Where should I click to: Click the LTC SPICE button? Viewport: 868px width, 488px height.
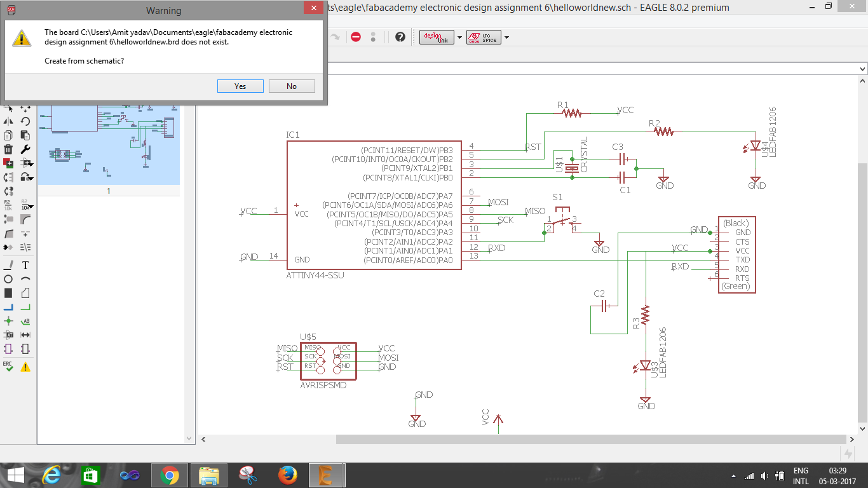point(484,37)
